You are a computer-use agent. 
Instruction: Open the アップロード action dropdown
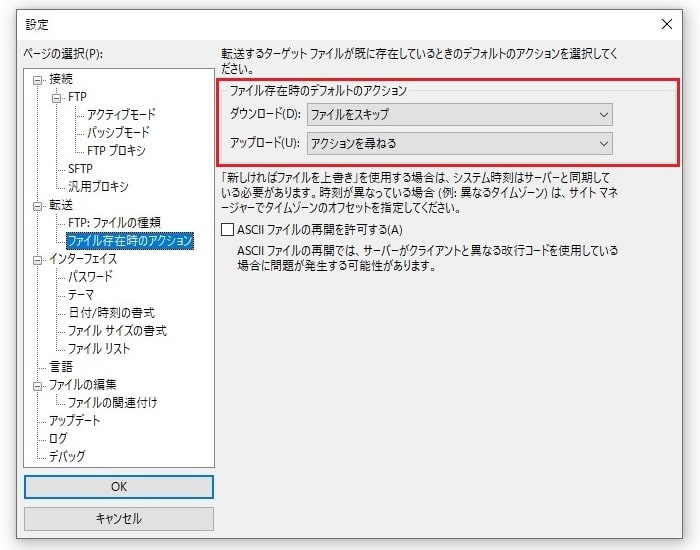[x=459, y=144]
